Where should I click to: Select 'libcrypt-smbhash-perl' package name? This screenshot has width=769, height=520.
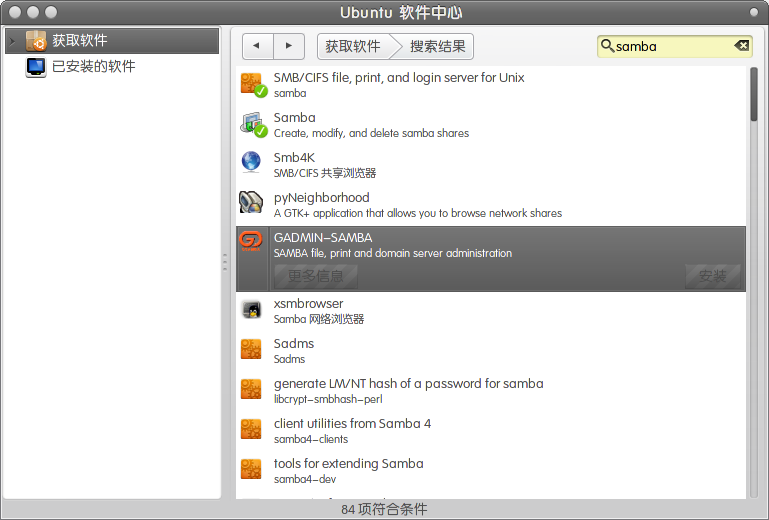click(328, 399)
